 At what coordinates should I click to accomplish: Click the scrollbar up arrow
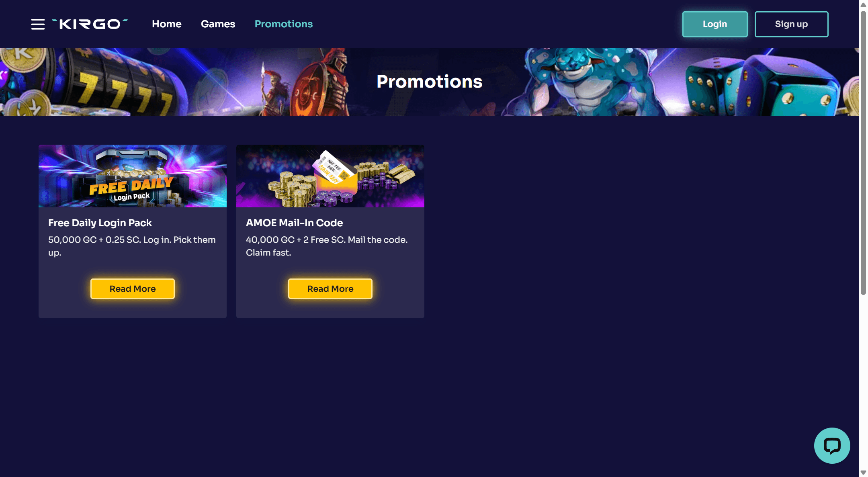pyautogui.click(x=863, y=4)
